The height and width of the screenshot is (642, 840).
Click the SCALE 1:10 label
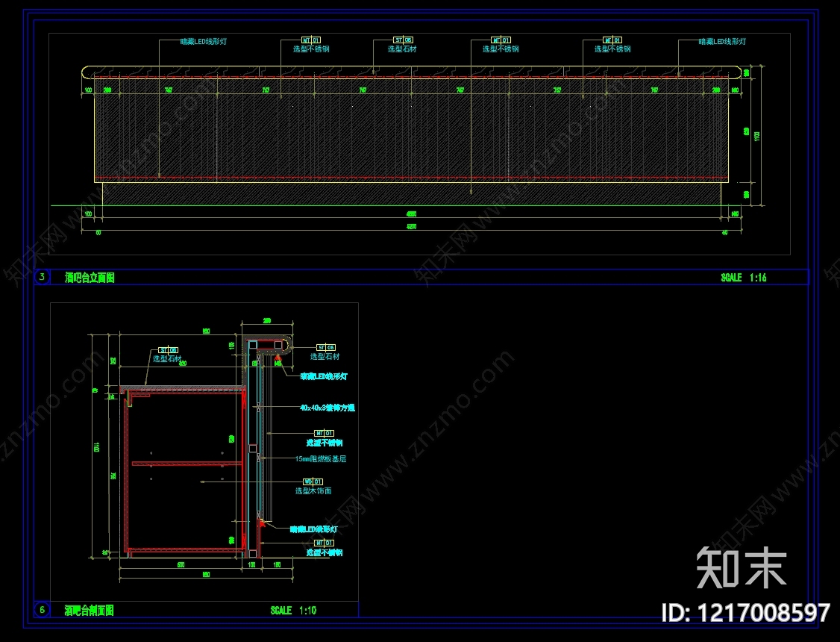[293, 611]
